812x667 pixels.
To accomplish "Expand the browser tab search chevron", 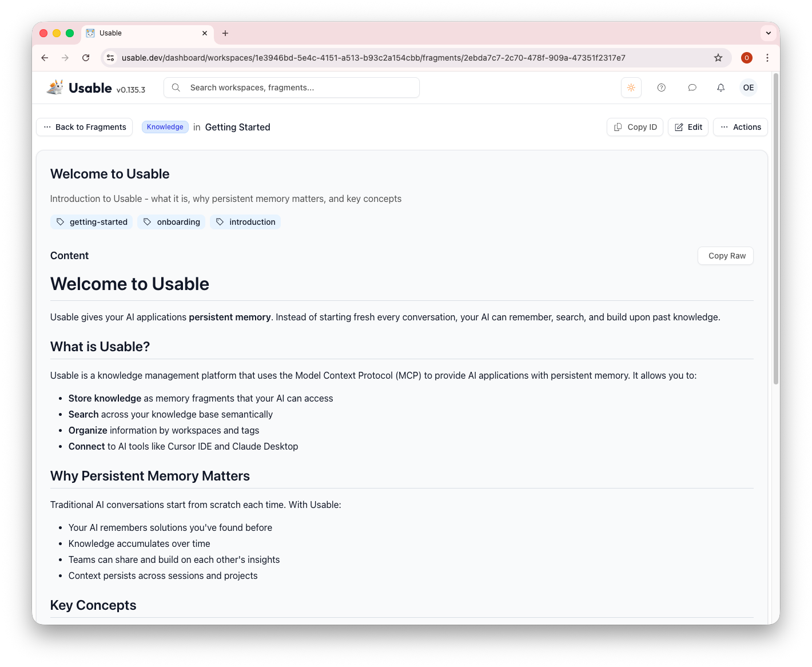I will 768,33.
